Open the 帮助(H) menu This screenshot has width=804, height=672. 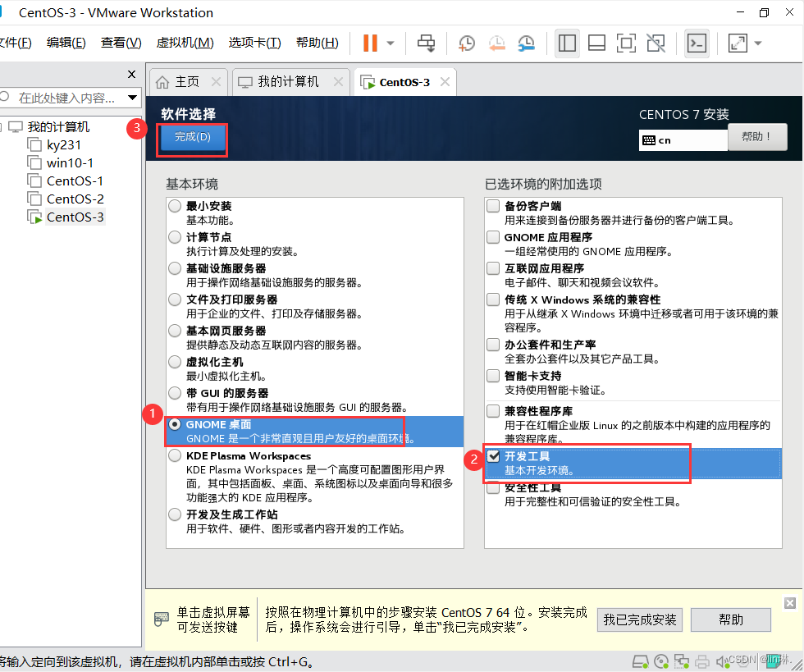(x=317, y=43)
